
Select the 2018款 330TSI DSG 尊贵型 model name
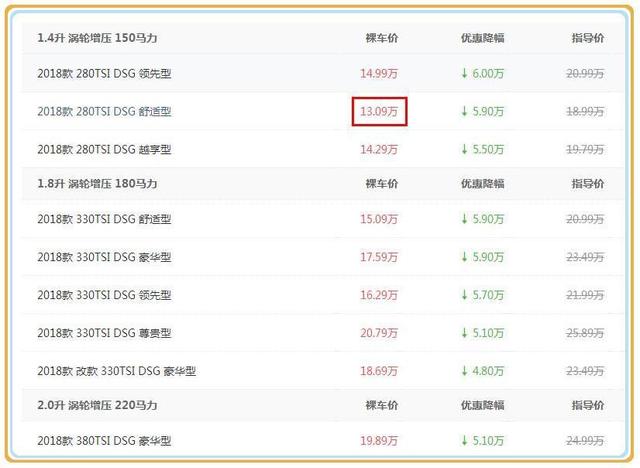pyautogui.click(x=104, y=333)
